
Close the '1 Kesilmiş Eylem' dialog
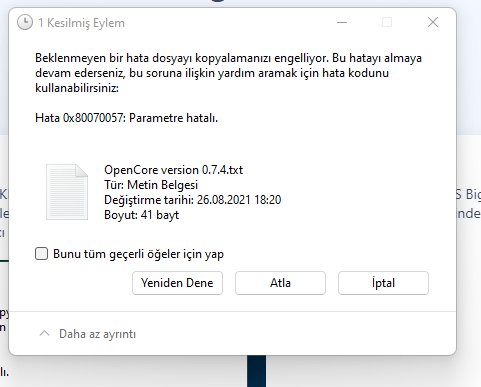[433, 23]
